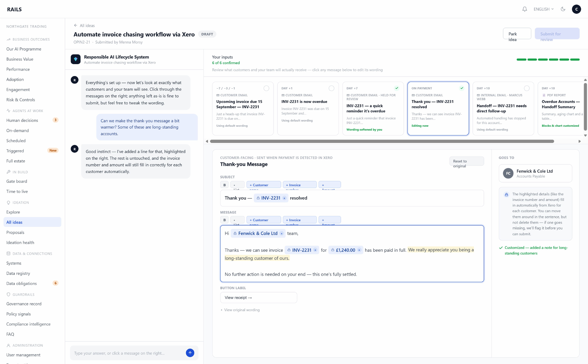Remove Fenwick & Cole Ltd chip from message
Viewport: 588px width, 364px height.
coord(282,234)
